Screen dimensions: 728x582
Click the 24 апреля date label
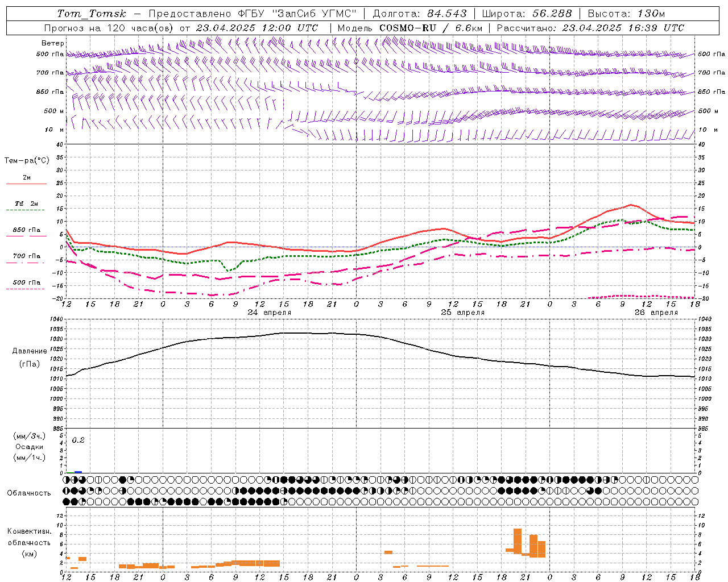pyautogui.click(x=269, y=313)
